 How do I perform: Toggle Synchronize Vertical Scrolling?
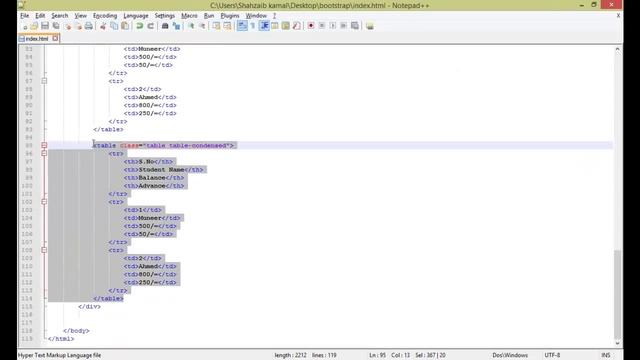pos(216,26)
